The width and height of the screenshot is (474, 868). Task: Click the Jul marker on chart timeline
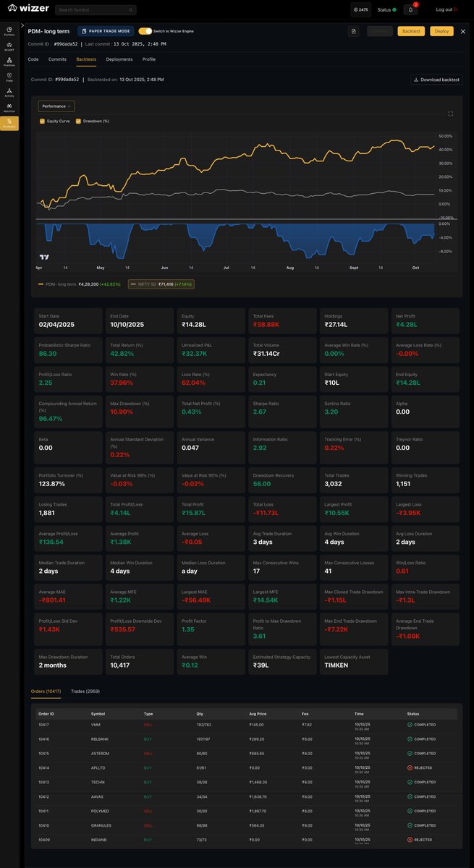coord(227,268)
